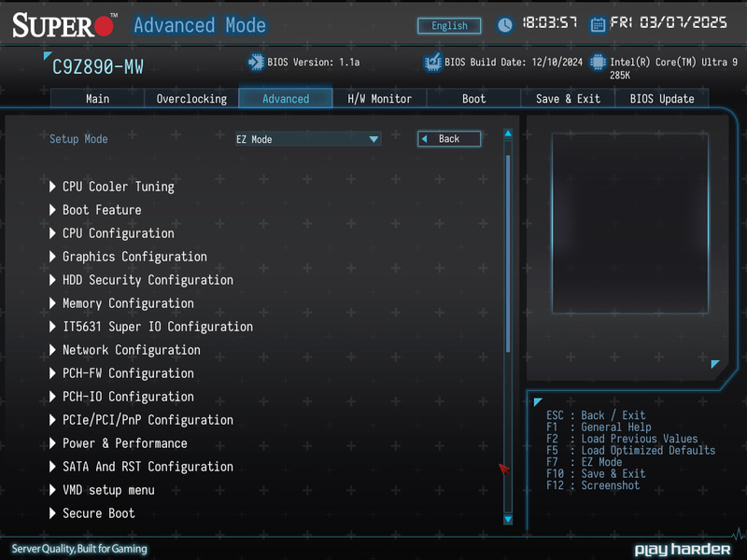Click the F10 Save & Exit hint
The width and height of the screenshot is (747, 560).
pos(596,474)
